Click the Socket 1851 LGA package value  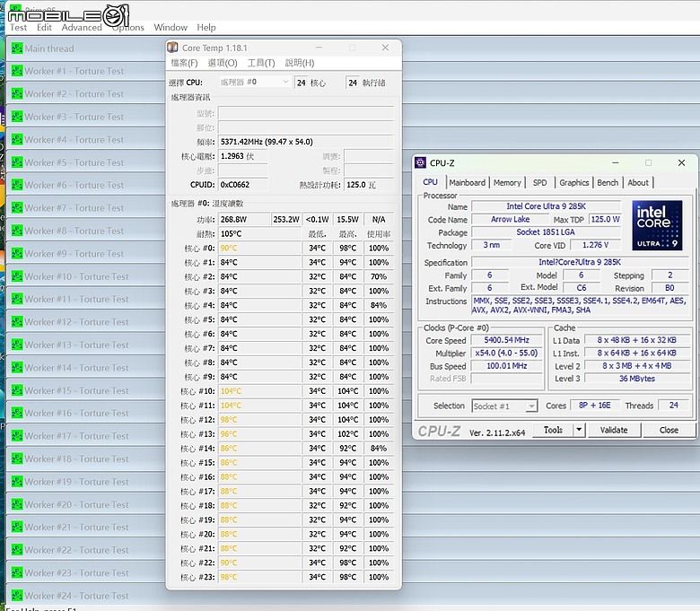pos(546,232)
